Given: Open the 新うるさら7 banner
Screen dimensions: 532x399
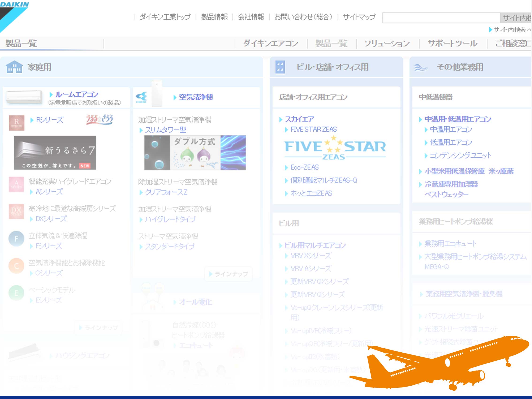Looking at the screenshot, I should pos(55,153).
